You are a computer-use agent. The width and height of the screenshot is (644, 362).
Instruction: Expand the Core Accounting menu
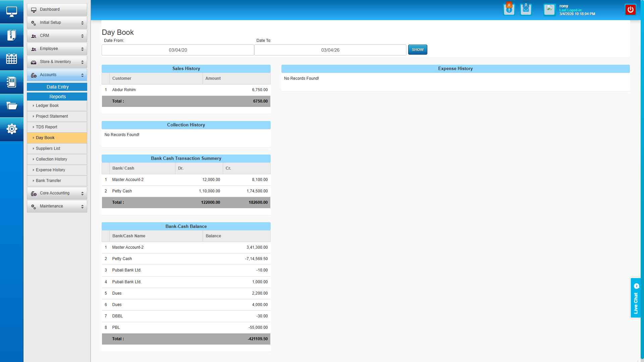57,193
